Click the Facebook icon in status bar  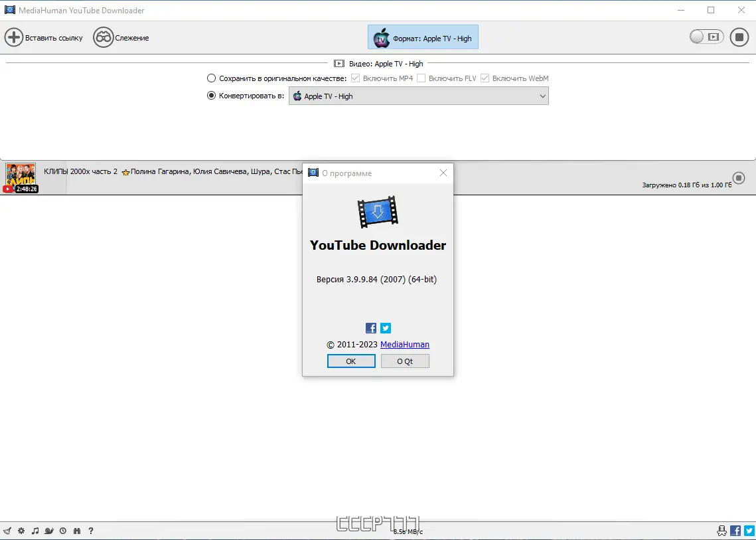pyautogui.click(x=735, y=531)
